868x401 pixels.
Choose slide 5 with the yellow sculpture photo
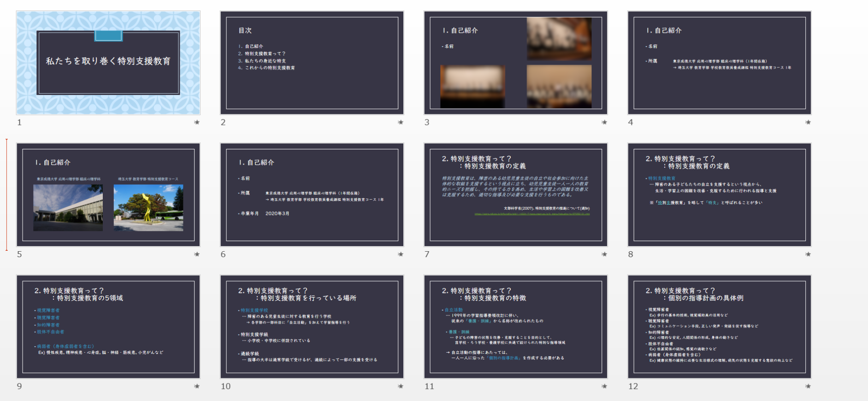point(108,195)
